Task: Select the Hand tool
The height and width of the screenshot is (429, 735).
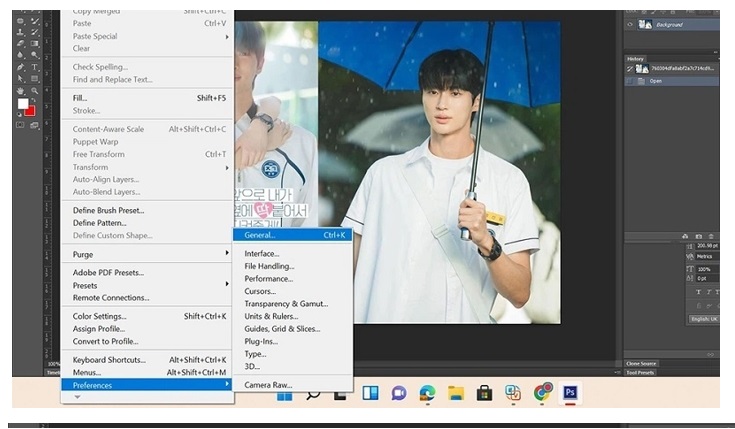Action: coord(20,91)
